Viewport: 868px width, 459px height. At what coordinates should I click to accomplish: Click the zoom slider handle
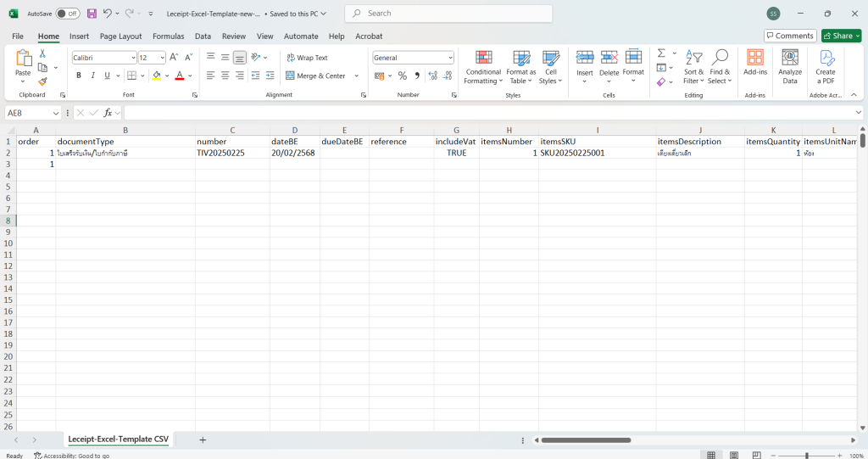(807, 456)
